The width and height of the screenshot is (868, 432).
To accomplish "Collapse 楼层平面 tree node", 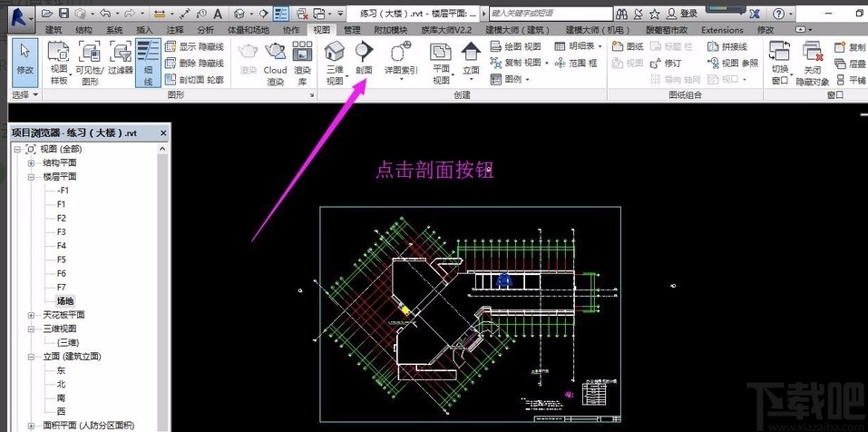I will [31, 177].
